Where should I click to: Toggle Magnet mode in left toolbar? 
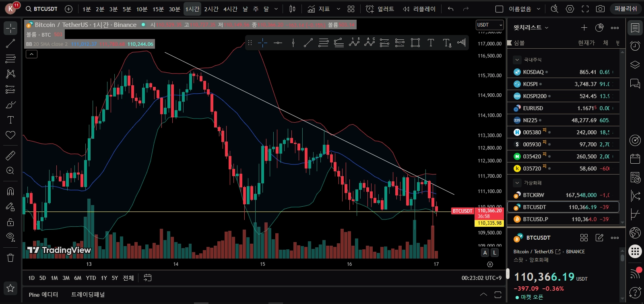click(10, 191)
